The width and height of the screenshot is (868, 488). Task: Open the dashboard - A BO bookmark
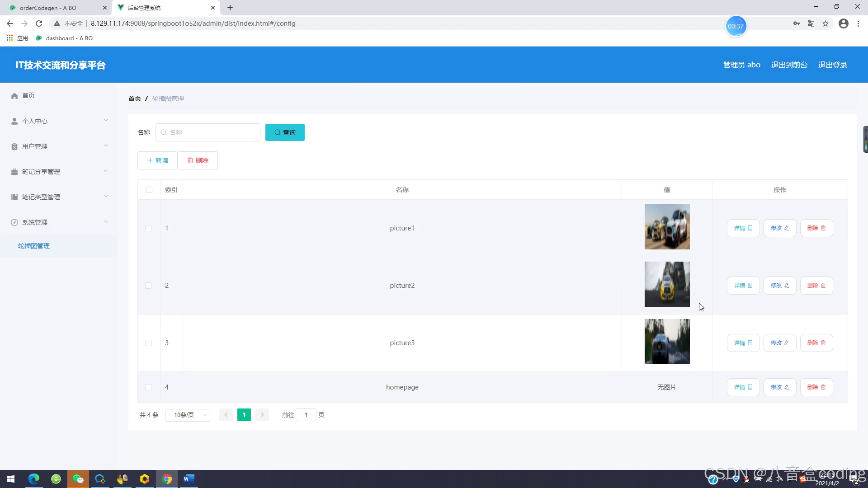pyautogui.click(x=64, y=38)
